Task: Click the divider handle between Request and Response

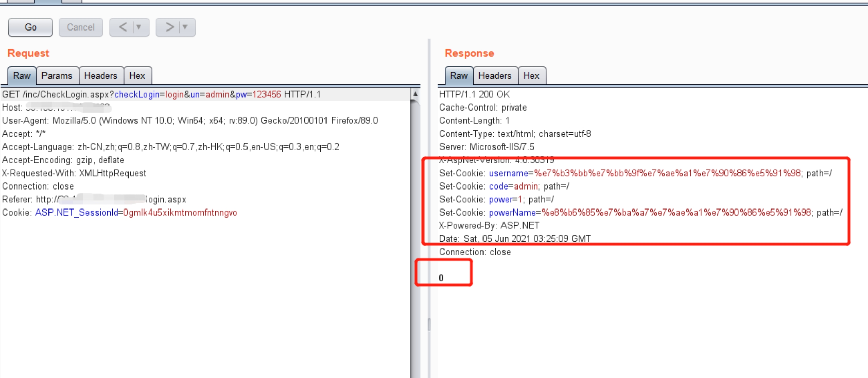Action: point(429,324)
